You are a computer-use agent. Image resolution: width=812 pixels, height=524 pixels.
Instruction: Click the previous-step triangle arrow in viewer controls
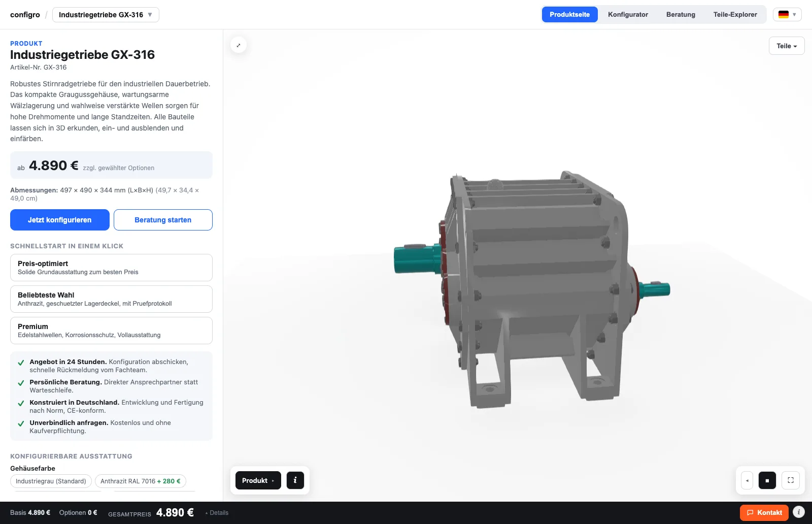(747, 480)
